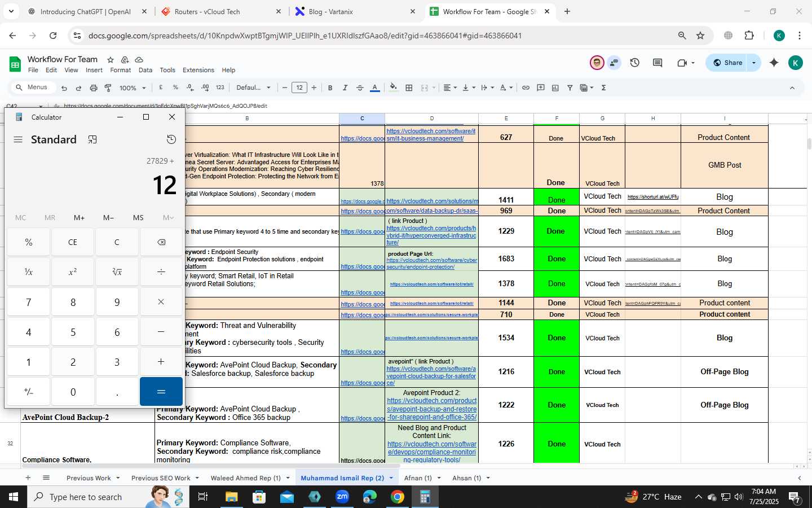This screenshot has height=508, width=812.
Task: Switch to Previous SEO Work sheet
Action: point(161,478)
